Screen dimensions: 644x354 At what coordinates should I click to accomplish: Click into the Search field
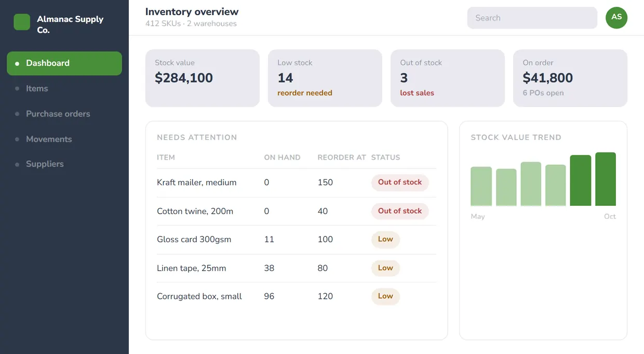(x=532, y=18)
